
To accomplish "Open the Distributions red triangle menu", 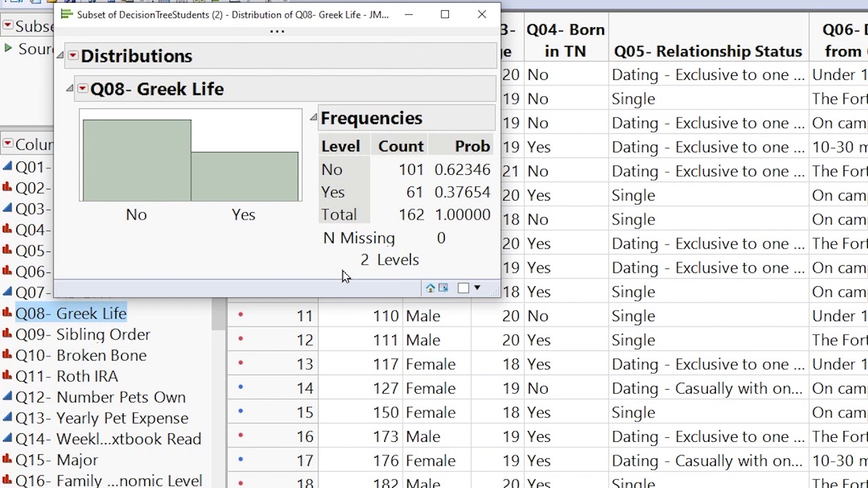I will pos(73,56).
